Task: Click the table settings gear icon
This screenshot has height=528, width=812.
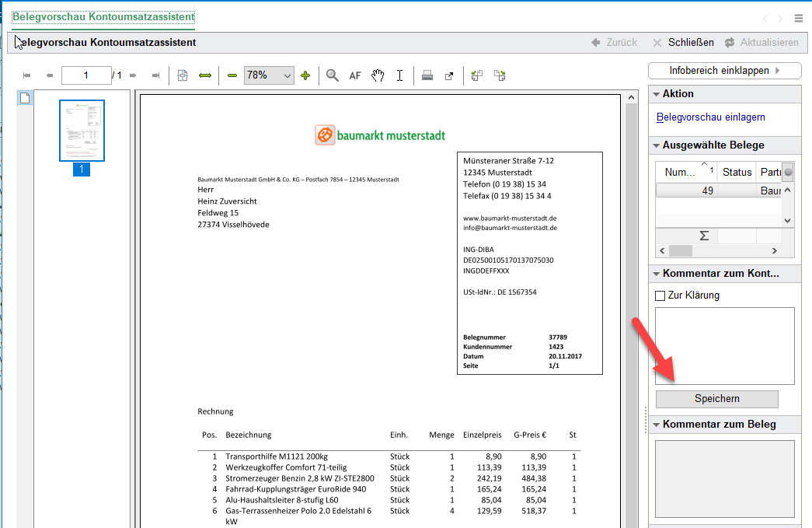Action: pyautogui.click(x=788, y=172)
